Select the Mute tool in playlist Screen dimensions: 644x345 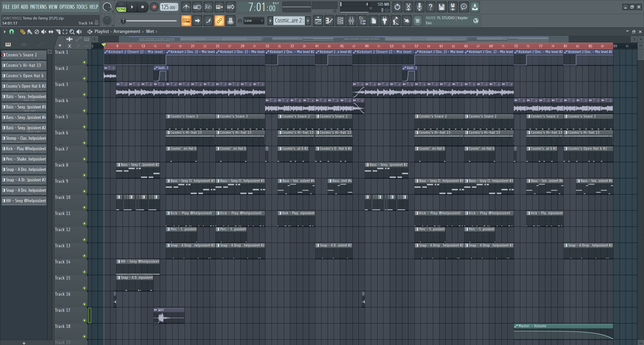[44, 32]
